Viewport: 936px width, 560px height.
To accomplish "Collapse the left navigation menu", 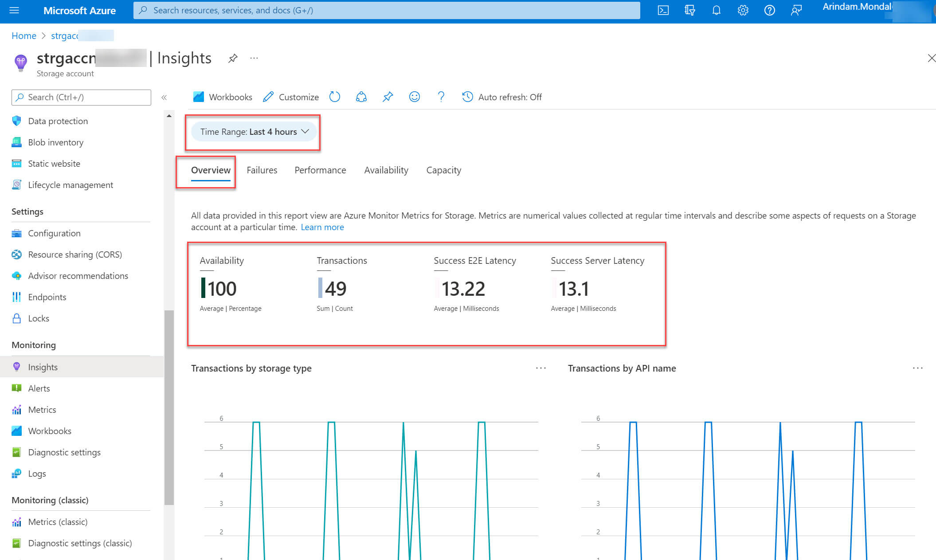I will click(164, 97).
